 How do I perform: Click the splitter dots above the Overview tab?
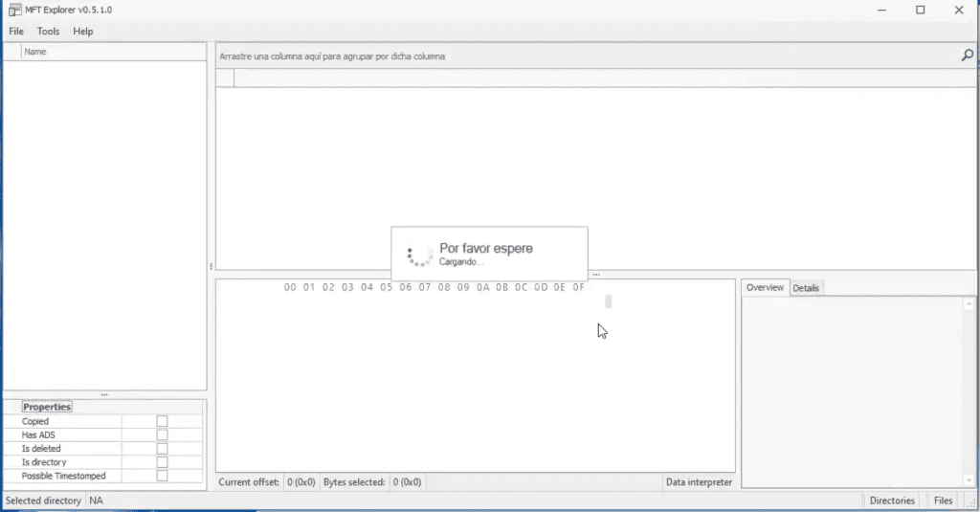pyautogui.click(x=596, y=275)
